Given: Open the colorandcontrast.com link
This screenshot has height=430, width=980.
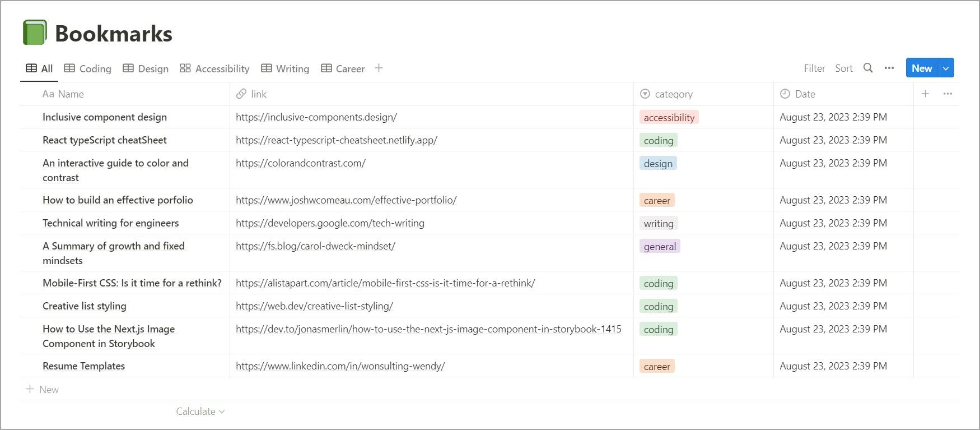Looking at the screenshot, I should pyautogui.click(x=301, y=163).
